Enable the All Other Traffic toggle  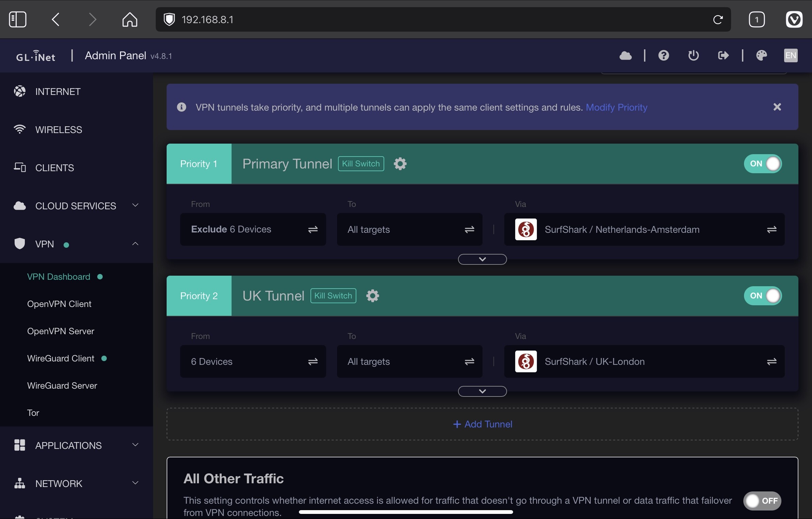pos(762,501)
